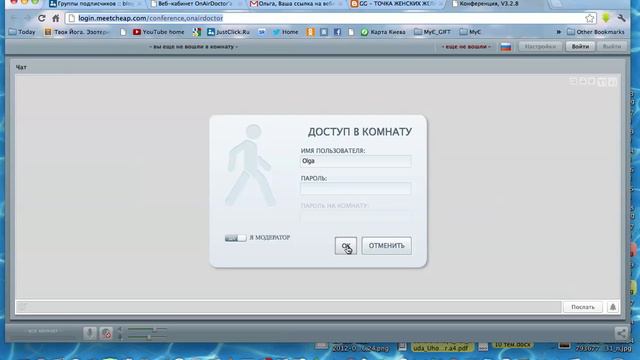Switch to the Группы подписчиков tab
Viewport: 640px width, 360px height.
[x=95, y=4]
